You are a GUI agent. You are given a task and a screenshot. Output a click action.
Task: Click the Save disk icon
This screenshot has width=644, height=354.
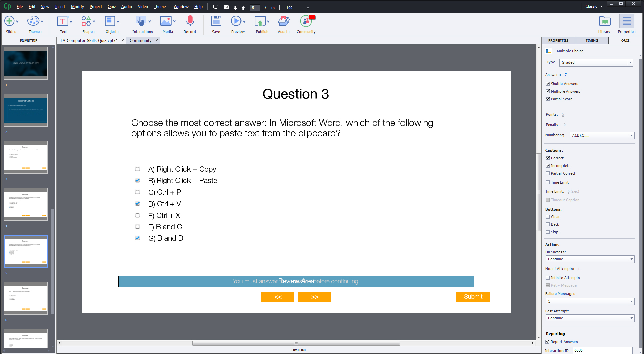(216, 21)
